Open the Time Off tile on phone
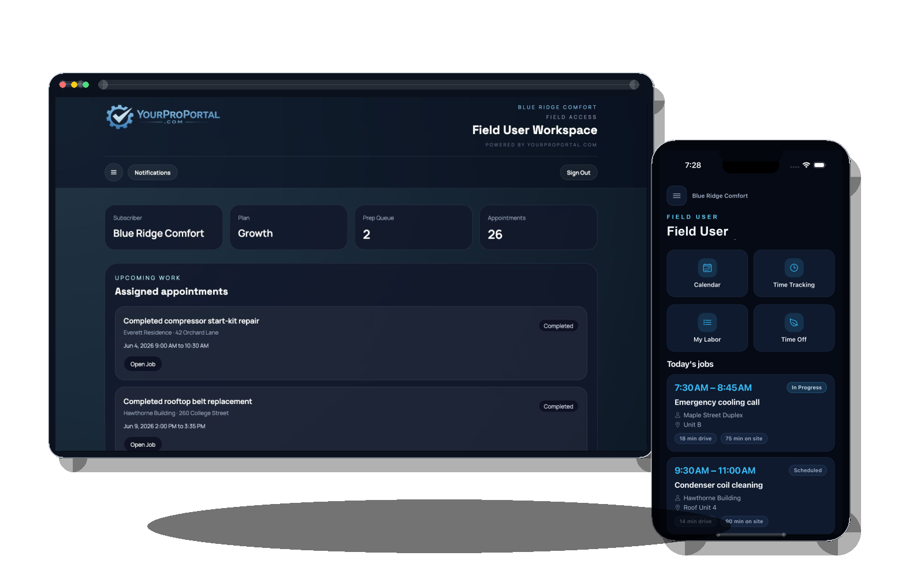 pos(794,328)
